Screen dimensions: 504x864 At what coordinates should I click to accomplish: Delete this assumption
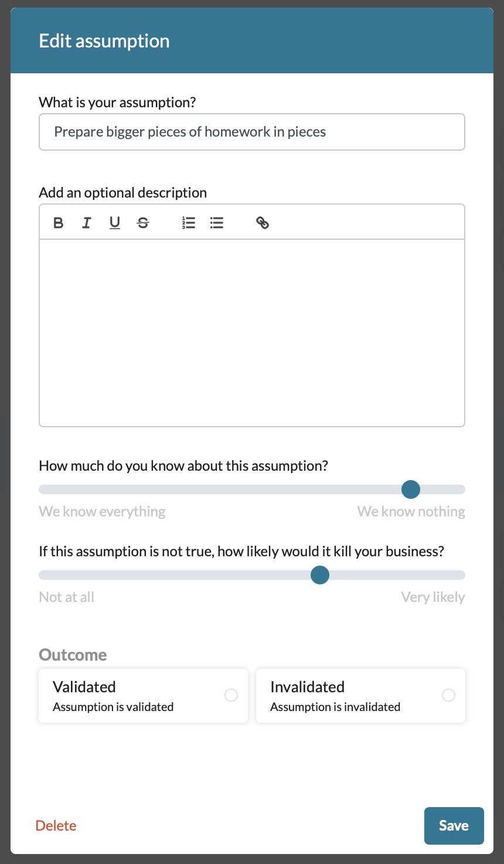pos(56,825)
